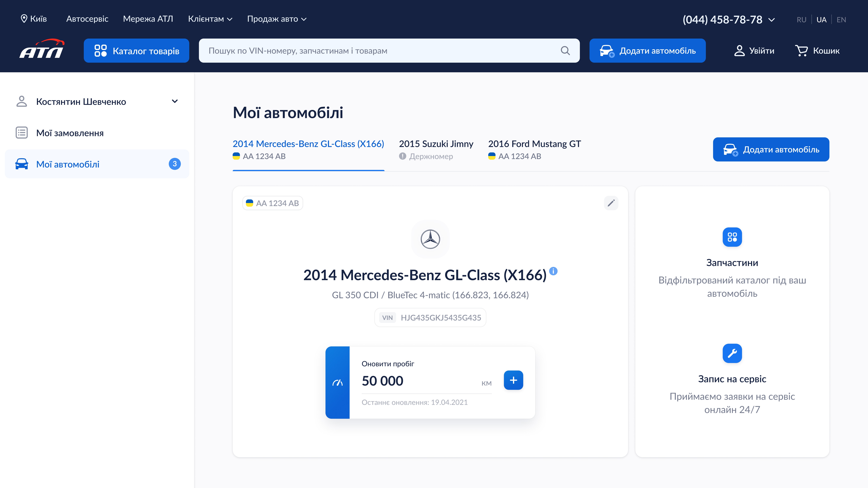This screenshot has height=488, width=868.
Task: Expand the Продаж авто dropdown
Action: 277,19
